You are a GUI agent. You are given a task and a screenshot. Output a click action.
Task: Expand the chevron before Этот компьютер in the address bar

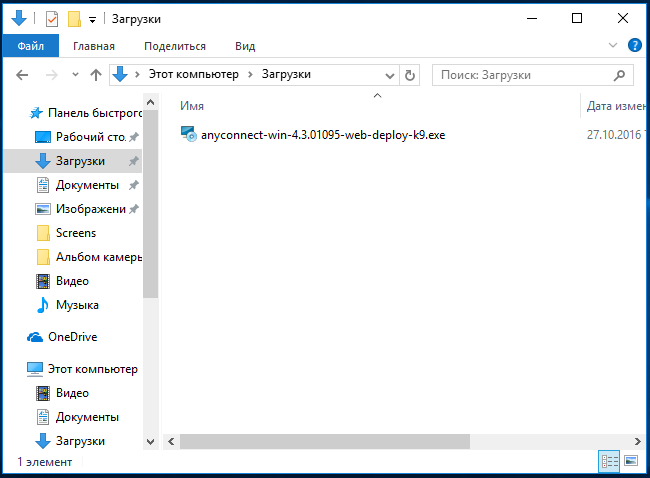pyautogui.click(x=137, y=75)
